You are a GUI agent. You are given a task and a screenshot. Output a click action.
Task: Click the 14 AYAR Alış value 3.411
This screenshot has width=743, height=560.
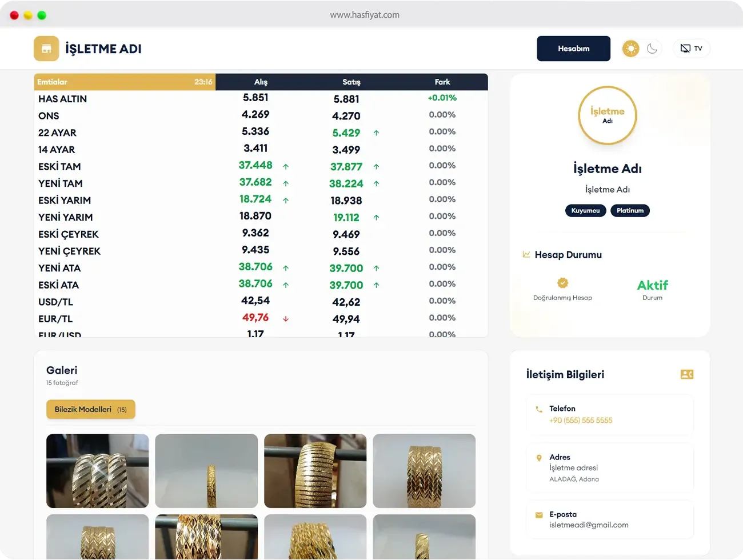255,148
